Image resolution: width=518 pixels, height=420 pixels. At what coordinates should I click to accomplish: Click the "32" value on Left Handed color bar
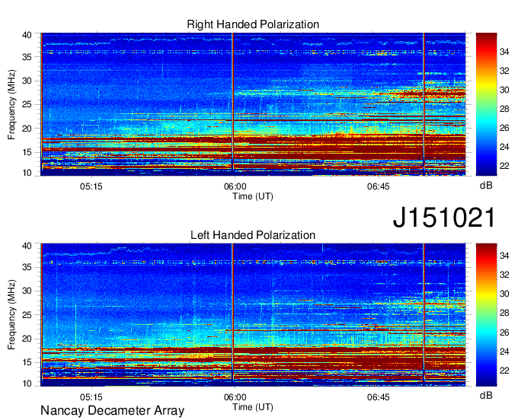click(x=504, y=275)
